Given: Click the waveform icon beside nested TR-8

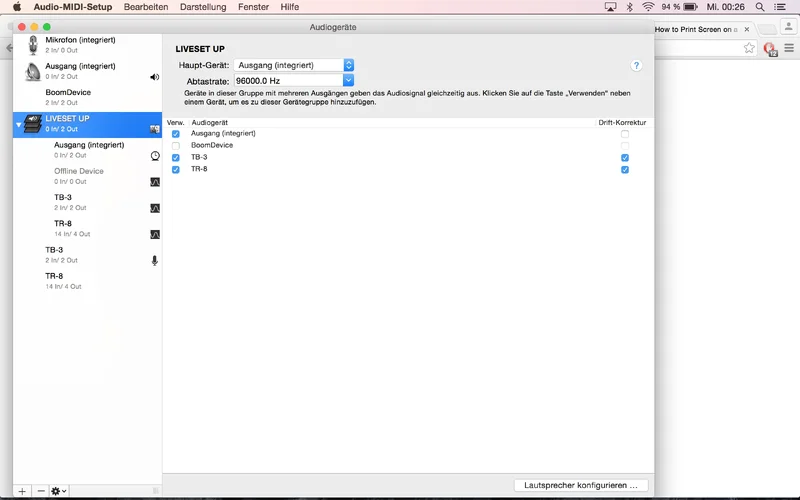Looking at the screenshot, I should tap(155, 235).
